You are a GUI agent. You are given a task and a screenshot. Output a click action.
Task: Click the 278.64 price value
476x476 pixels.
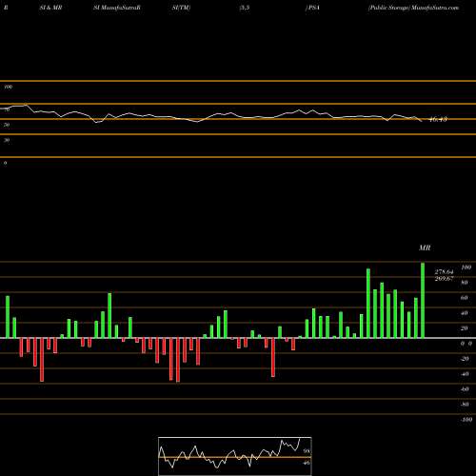[x=444, y=272]
